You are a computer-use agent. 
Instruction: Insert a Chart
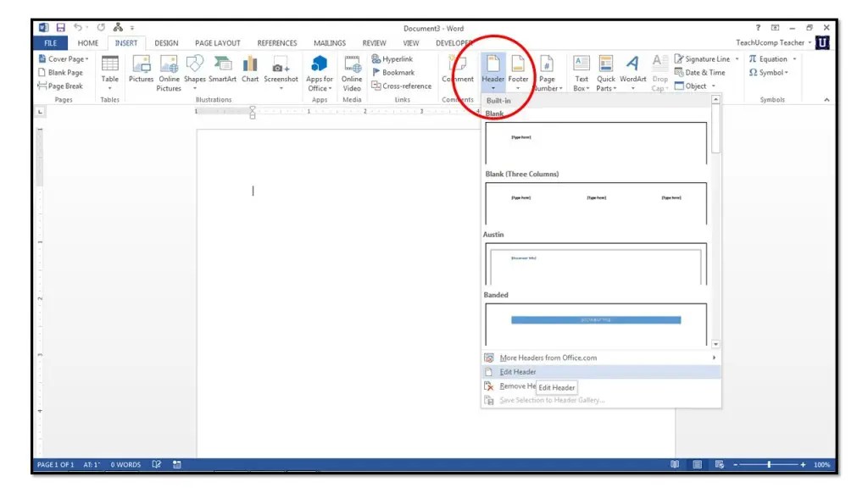coord(250,69)
